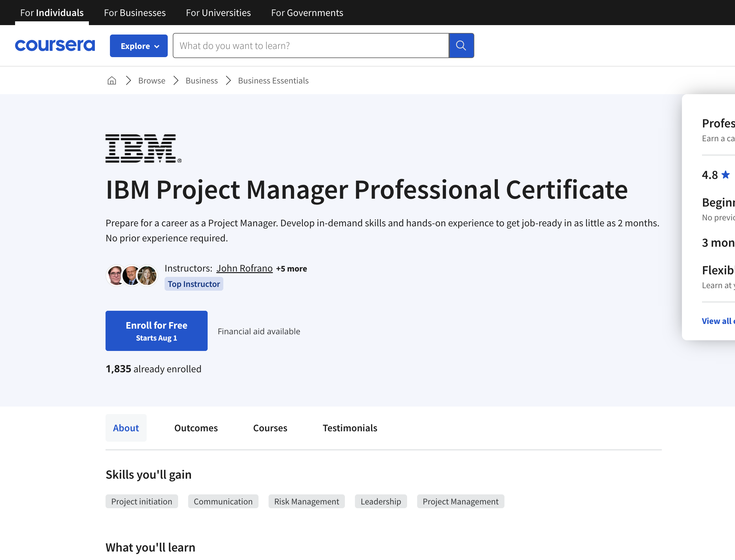Click the third instructor avatar
The height and width of the screenshot is (560, 735).
pyautogui.click(x=147, y=276)
